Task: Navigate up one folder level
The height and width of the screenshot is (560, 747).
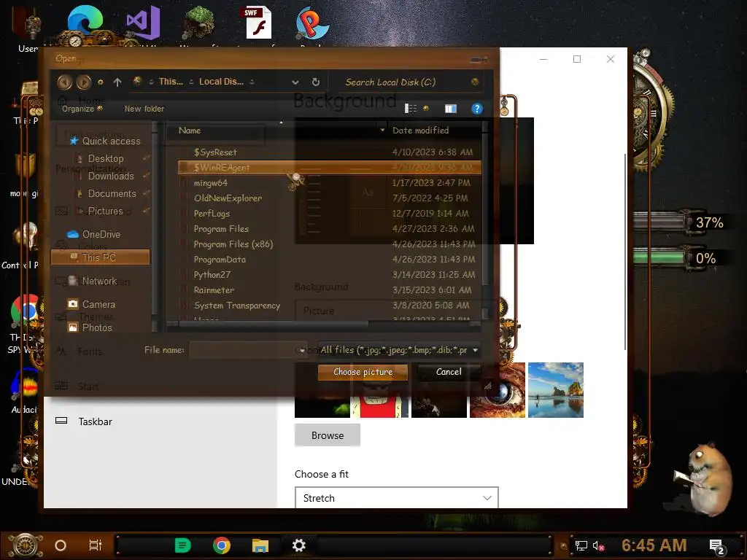Action: pyautogui.click(x=117, y=82)
